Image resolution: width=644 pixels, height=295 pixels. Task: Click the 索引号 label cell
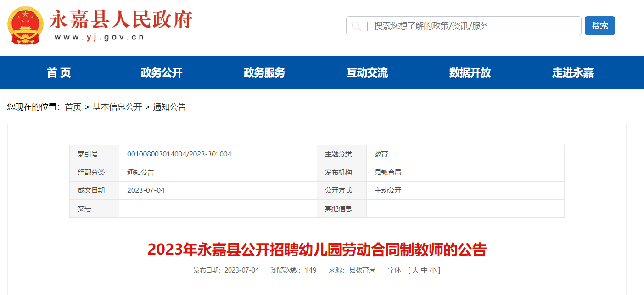click(x=95, y=154)
